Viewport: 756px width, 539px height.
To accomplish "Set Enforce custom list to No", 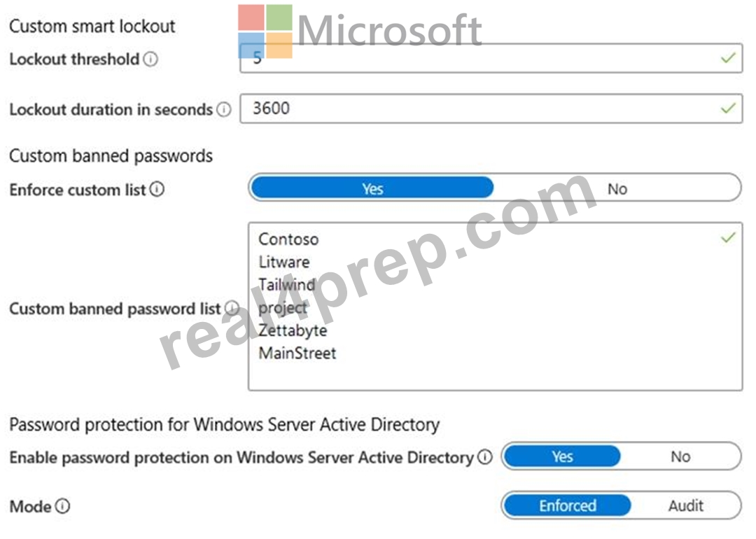I will pos(617,188).
